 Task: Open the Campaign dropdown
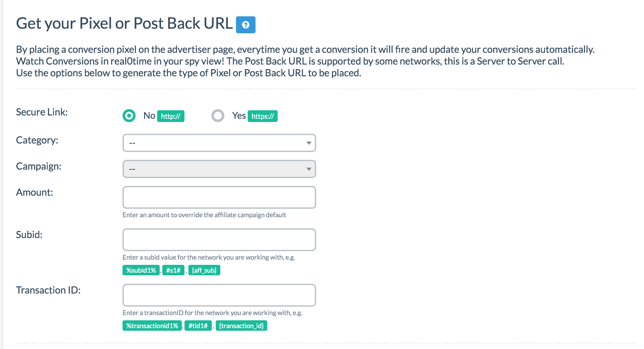pos(215,169)
